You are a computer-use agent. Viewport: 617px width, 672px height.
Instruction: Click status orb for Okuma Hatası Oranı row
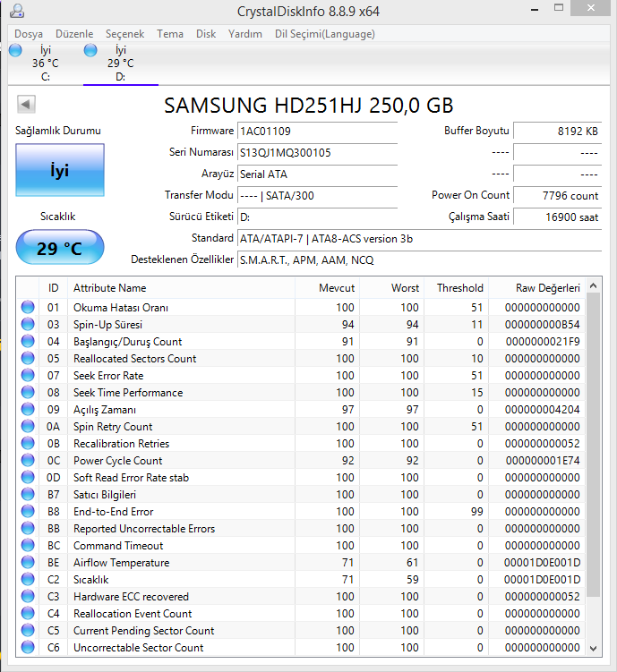click(x=28, y=307)
